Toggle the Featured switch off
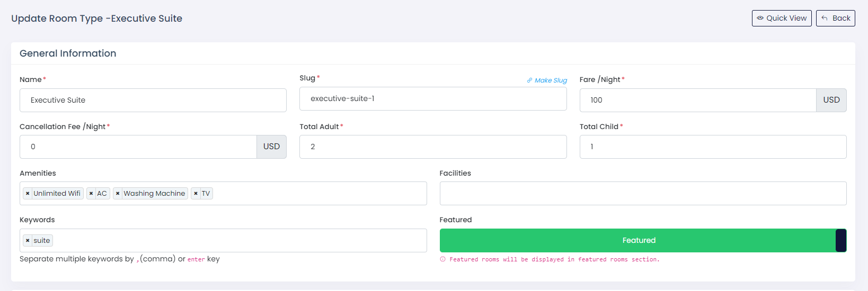868x291 pixels. click(638, 240)
